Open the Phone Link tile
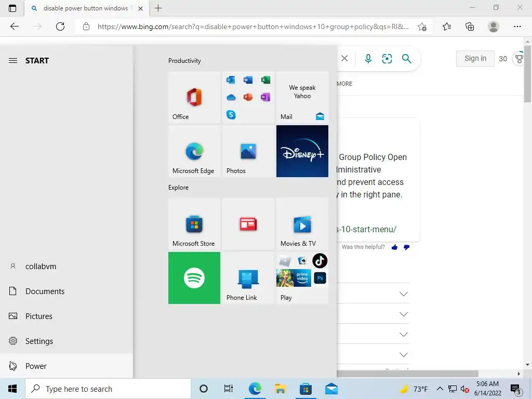The height and width of the screenshot is (399, 532). click(x=248, y=278)
